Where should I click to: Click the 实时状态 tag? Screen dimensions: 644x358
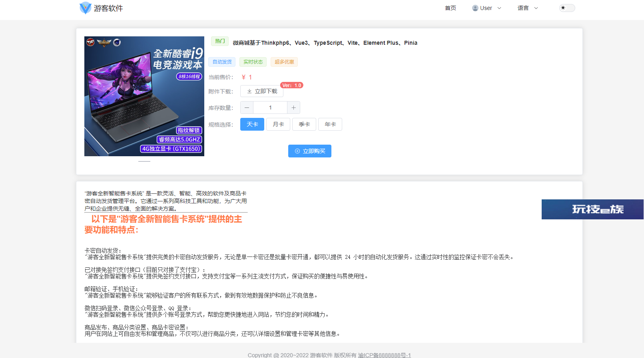253,62
